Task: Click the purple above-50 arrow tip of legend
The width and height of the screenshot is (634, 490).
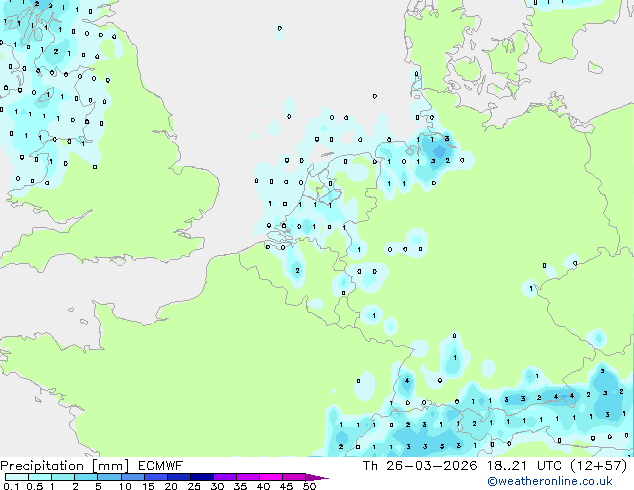Action: [317, 477]
